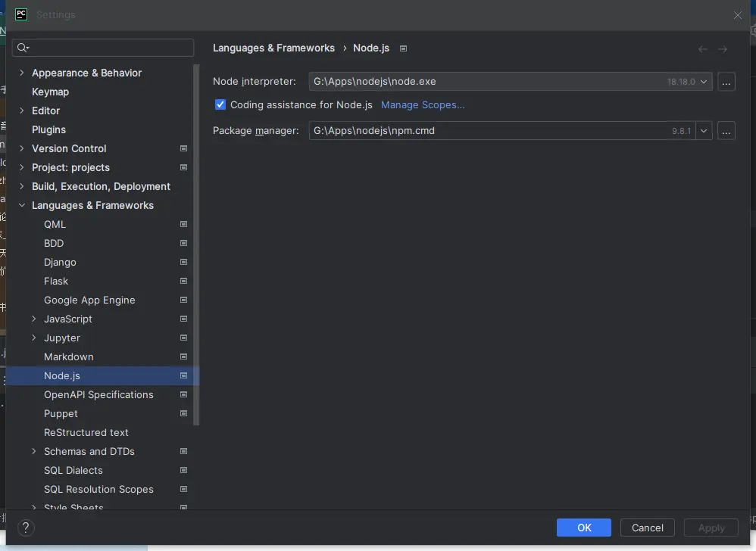
Task: Expand the Version Control section
Action: (22, 148)
